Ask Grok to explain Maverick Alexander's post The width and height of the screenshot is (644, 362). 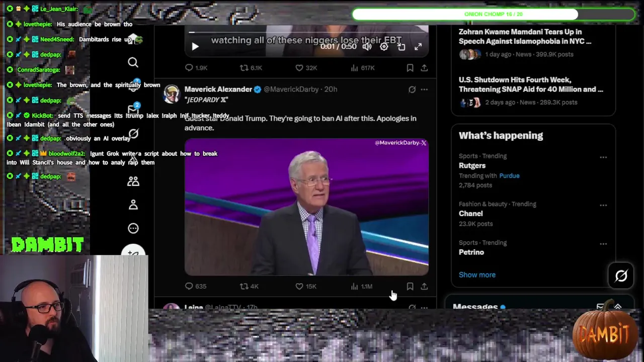click(412, 89)
